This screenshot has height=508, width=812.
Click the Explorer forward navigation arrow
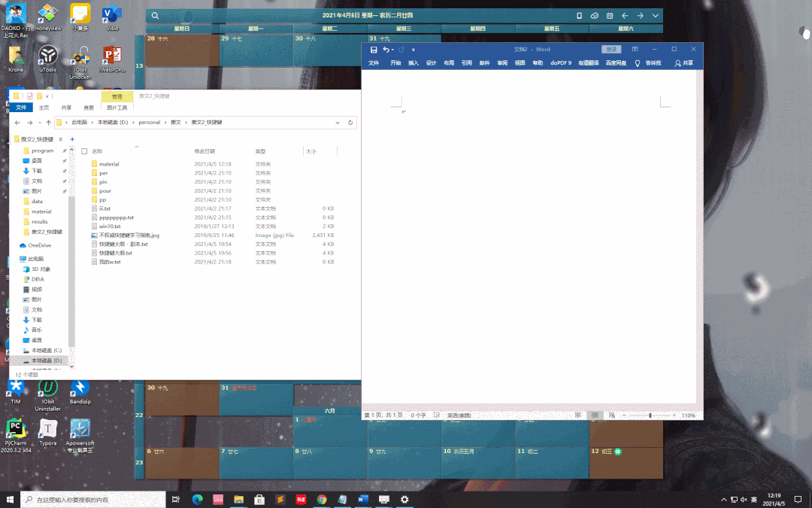(x=29, y=123)
